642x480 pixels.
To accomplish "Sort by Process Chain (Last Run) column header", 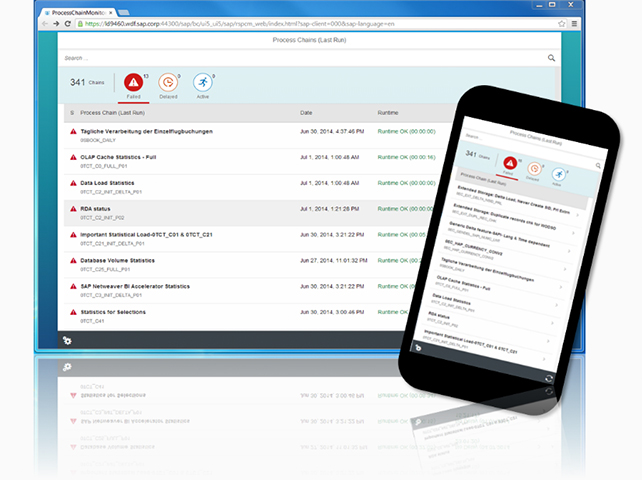I will point(112,113).
